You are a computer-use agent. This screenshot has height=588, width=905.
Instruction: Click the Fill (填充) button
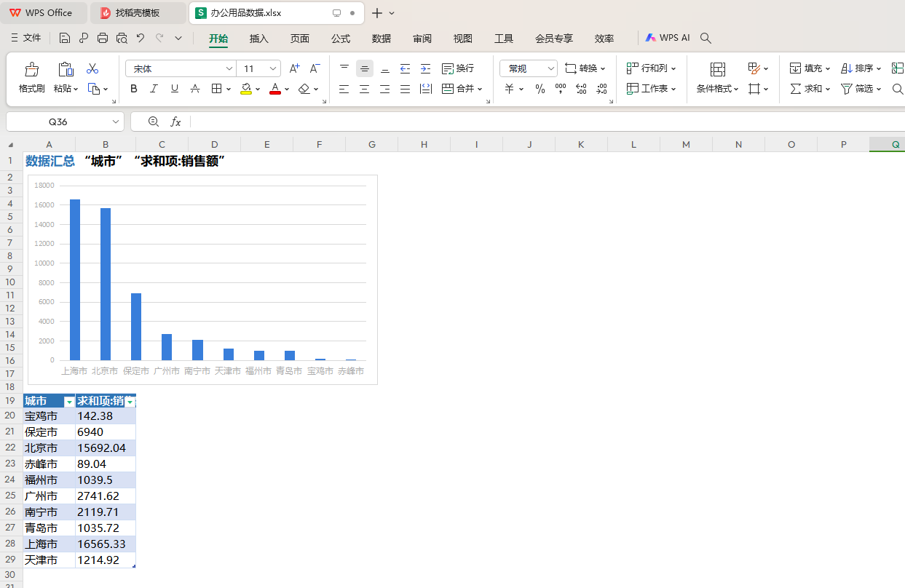[x=810, y=68]
